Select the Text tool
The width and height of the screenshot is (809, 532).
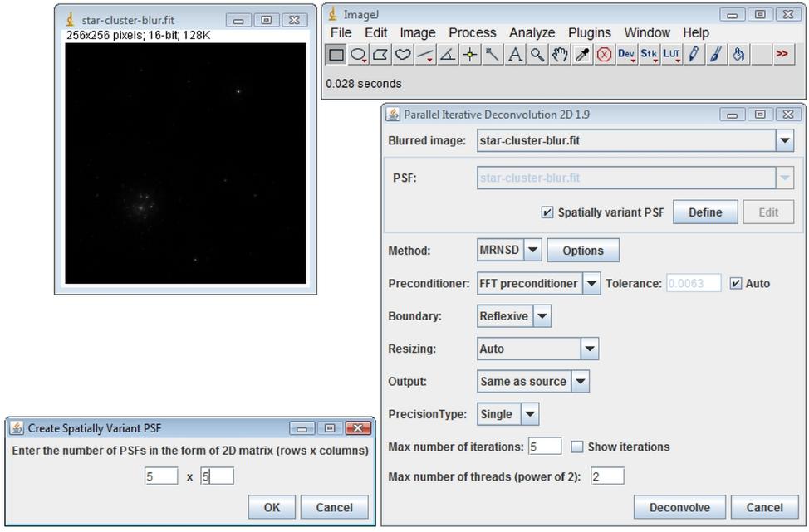tap(514, 54)
